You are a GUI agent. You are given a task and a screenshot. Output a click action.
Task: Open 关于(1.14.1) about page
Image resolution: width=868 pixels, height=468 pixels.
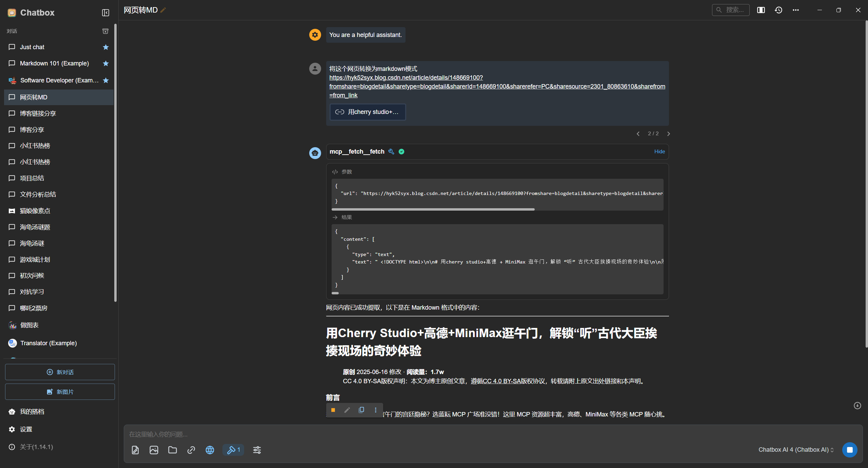click(59, 447)
